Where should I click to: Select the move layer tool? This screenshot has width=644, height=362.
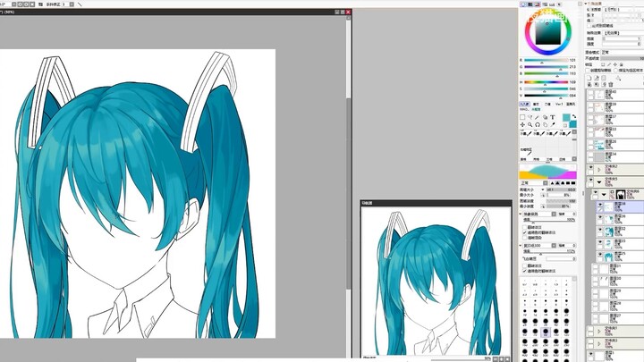[x=522, y=124]
